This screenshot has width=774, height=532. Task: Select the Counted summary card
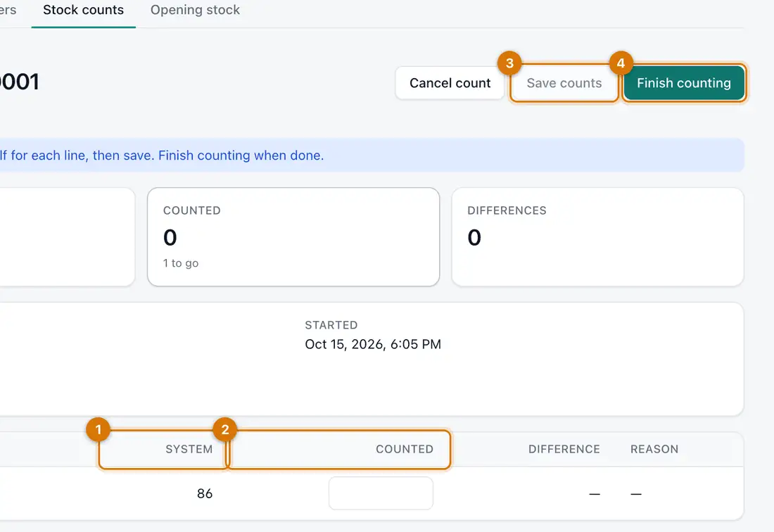(293, 237)
